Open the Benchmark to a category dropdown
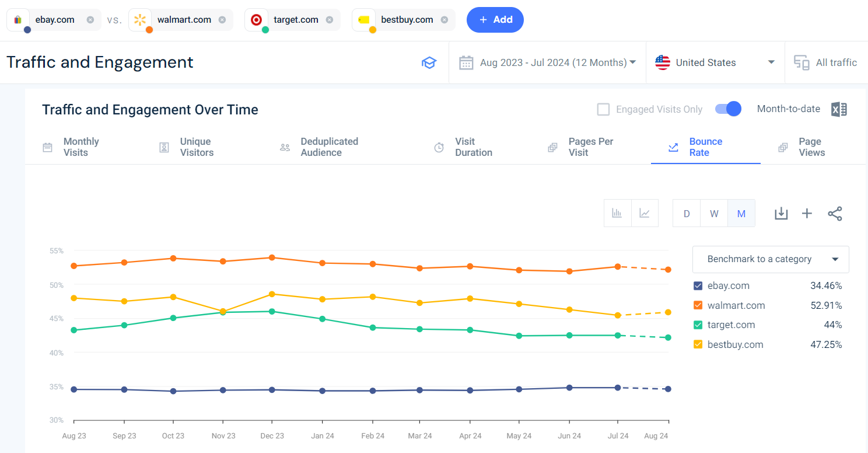 click(771, 259)
